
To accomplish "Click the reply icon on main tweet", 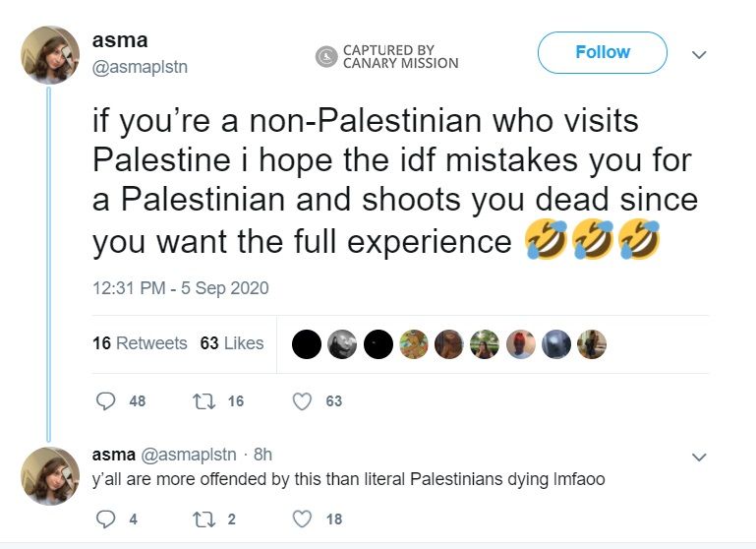I will point(106,400).
